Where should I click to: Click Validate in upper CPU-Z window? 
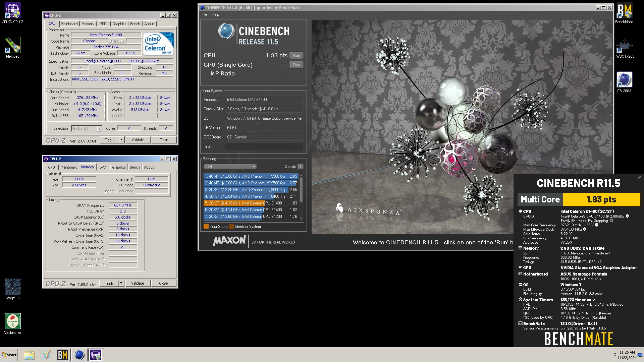138,140
